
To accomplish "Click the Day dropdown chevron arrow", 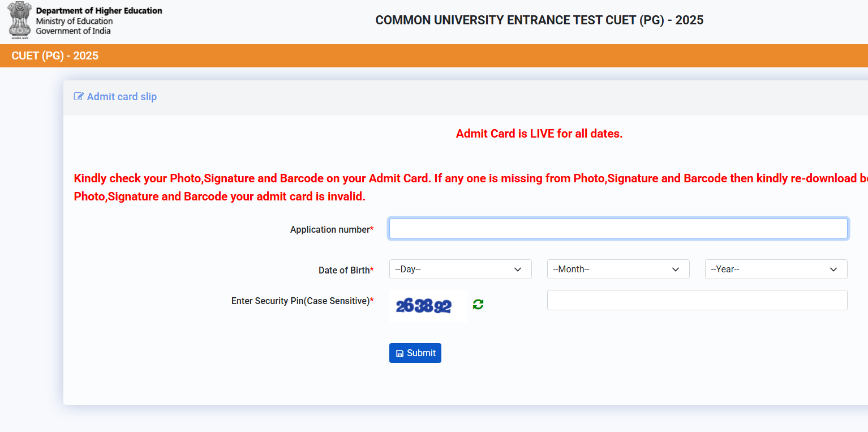I will (x=517, y=270).
